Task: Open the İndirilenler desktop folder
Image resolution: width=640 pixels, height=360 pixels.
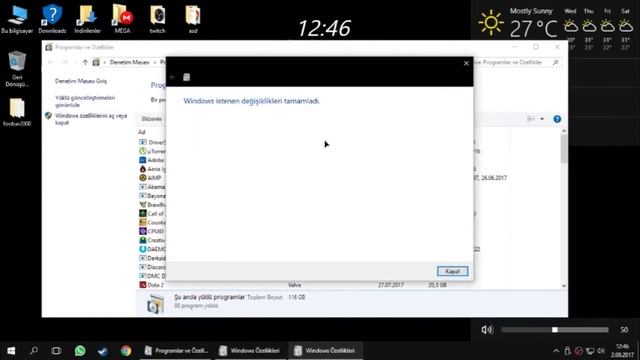Action: coord(87,20)
